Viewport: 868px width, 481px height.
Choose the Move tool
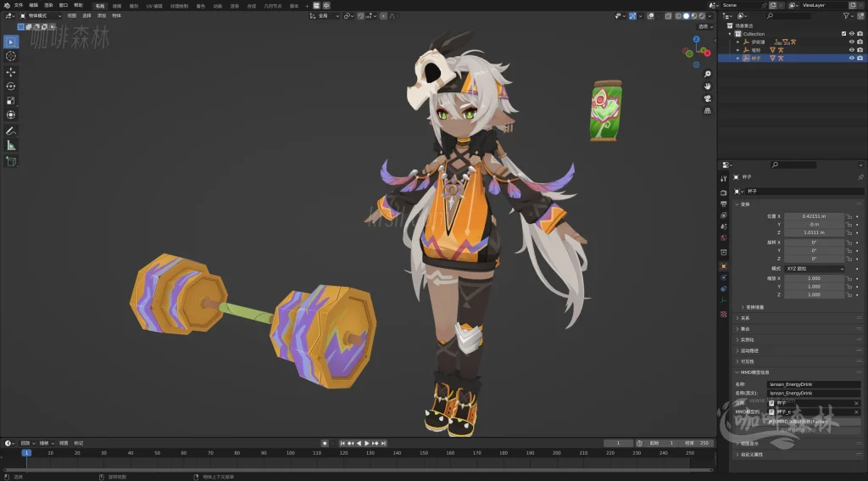coord(10,72)
